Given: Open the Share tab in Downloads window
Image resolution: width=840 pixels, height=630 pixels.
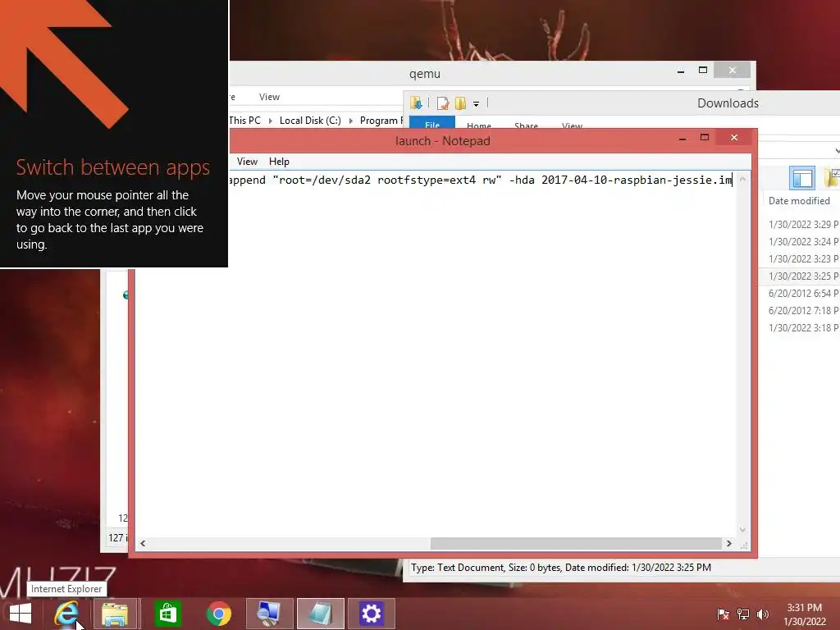Looking at the screenshot, I should [526, 125].
